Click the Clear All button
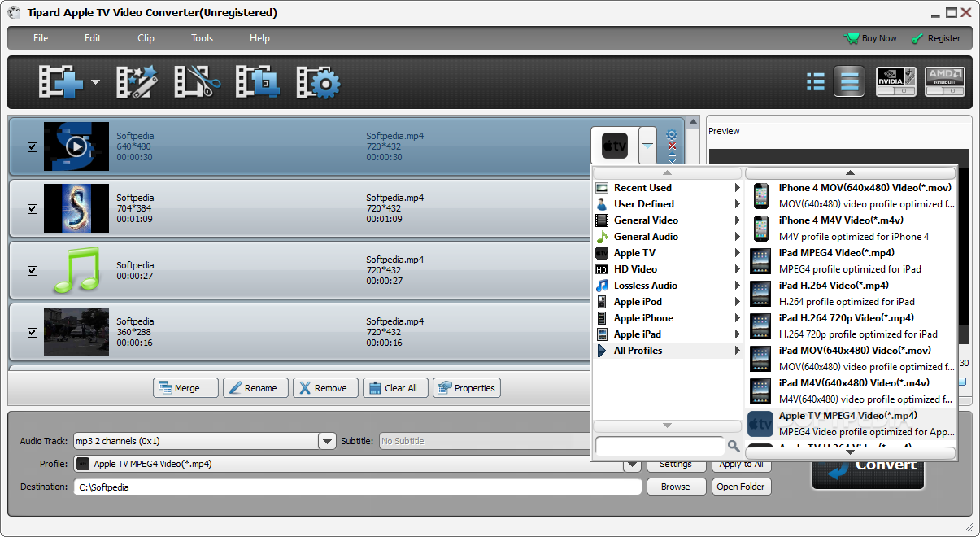This screenshot has width=980, height=537. 395,388
